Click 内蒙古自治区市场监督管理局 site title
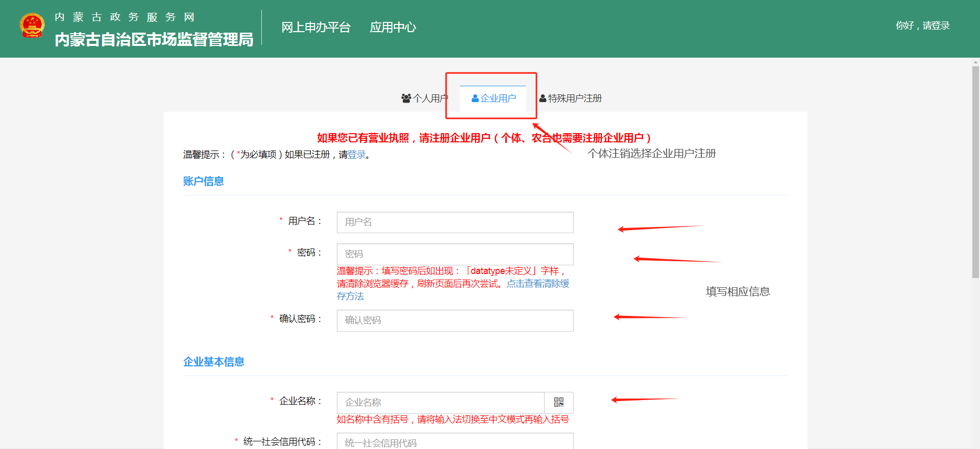This screenshot has width=980, height=449. pyautogui.click(x=154, y=40)
